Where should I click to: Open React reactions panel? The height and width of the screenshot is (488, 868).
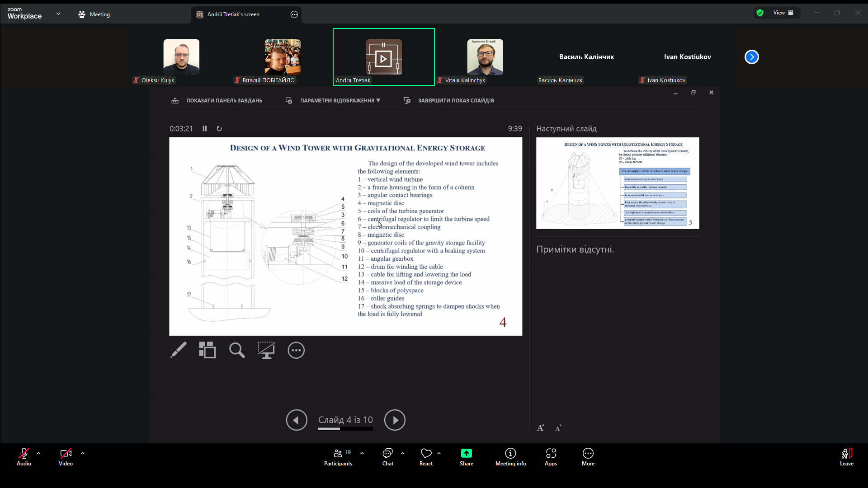[425, 457]
